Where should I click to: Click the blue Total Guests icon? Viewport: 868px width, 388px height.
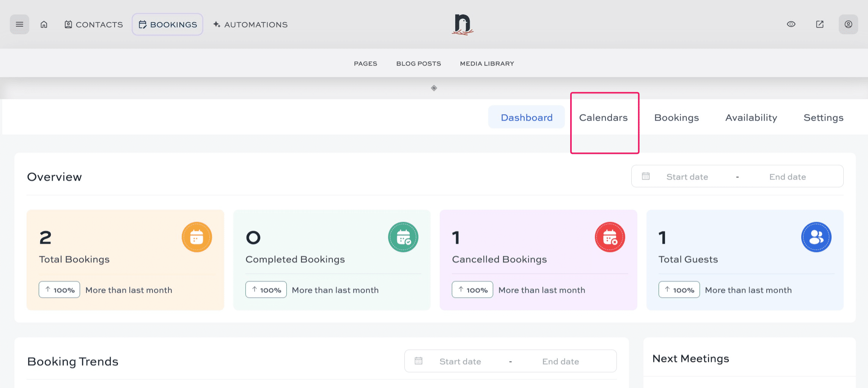[x=816, y=237]
